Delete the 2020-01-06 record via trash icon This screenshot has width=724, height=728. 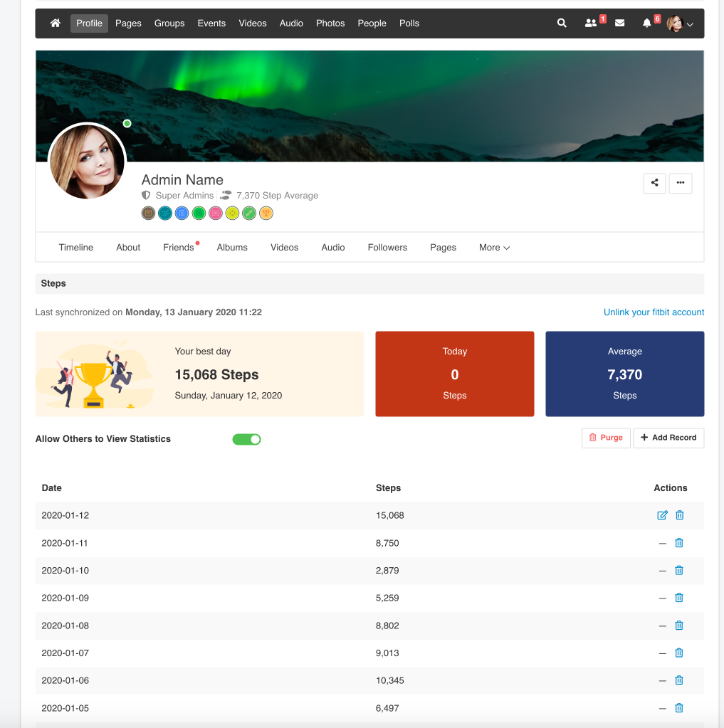coord(679,680)
